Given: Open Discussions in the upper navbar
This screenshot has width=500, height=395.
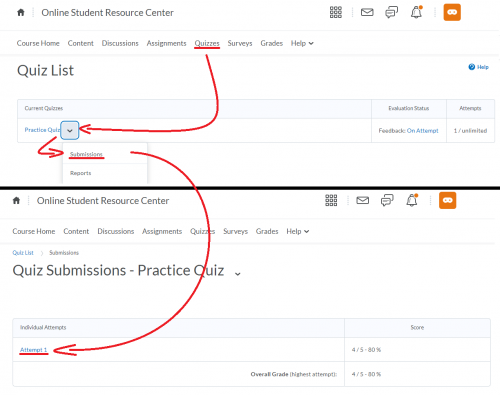Looking at the screenshot, I should [x=120, y=43].
